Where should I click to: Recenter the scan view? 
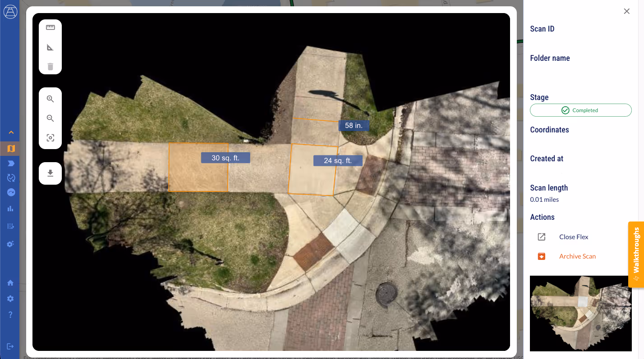click(50, 138)
